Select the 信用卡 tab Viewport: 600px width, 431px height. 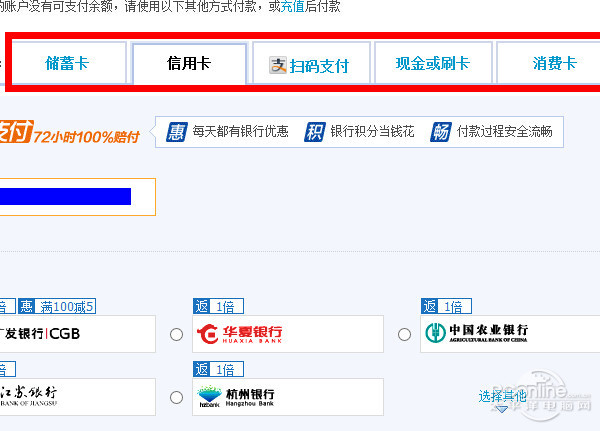point(189,64)
